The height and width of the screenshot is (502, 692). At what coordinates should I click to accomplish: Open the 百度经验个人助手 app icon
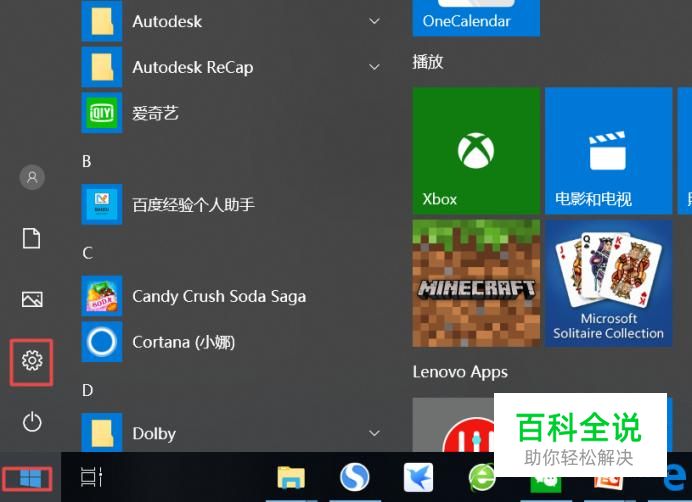102,204
